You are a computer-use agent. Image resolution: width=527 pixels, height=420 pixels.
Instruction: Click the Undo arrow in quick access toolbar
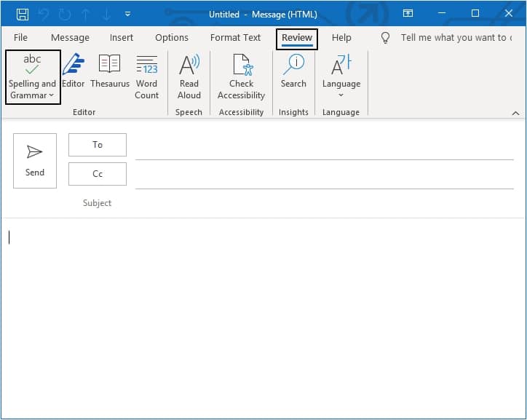click(44, 15)
